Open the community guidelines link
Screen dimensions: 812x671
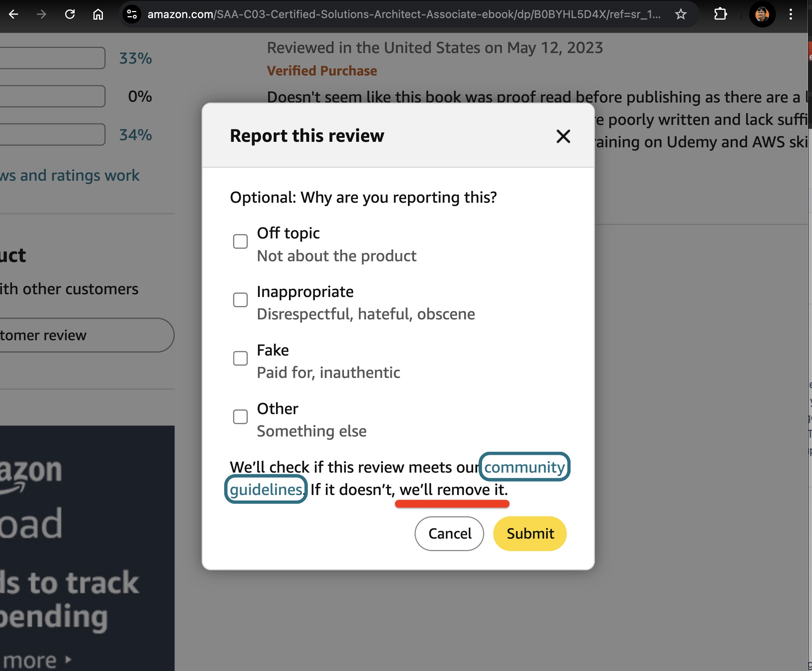coord(524,467)
